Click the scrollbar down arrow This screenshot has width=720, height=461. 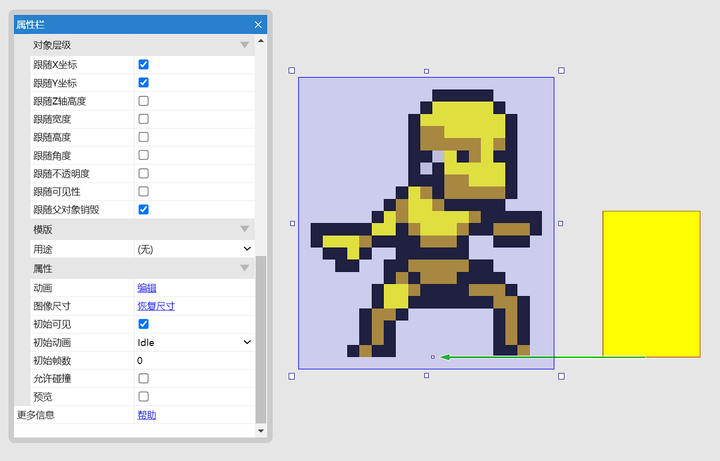click(261, 431)
